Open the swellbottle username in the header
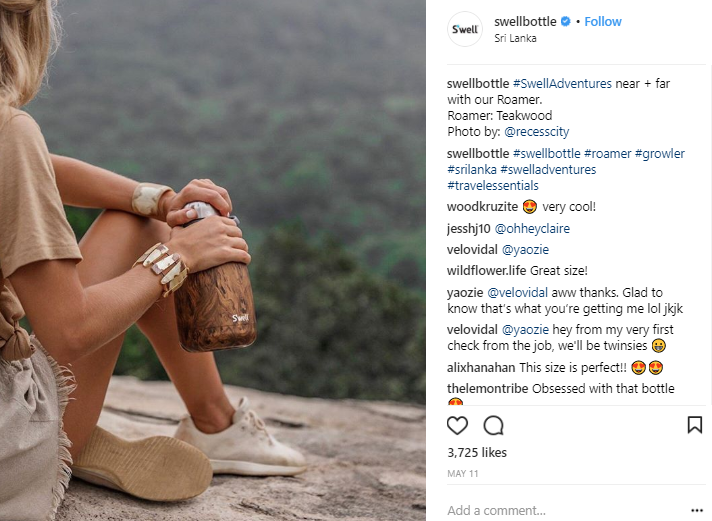Image resolution: width=712 pixels, height=521 pixels. tap(526, 21)
